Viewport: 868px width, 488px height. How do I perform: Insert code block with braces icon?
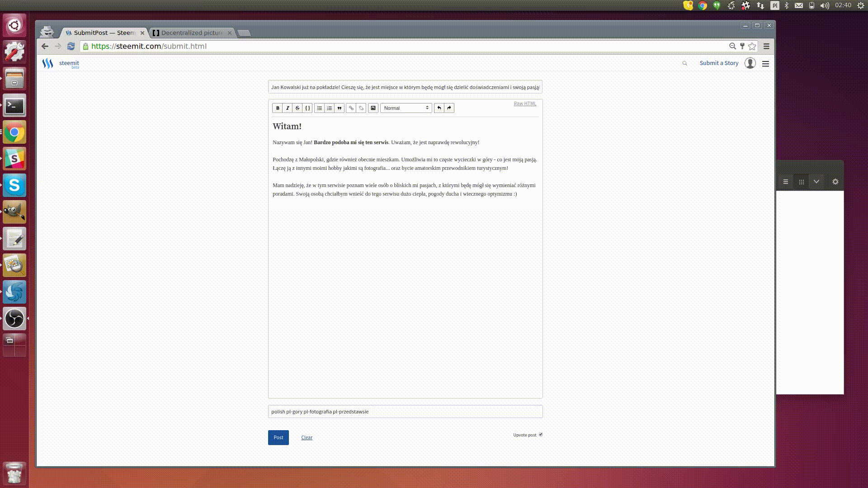click(307, 108)
